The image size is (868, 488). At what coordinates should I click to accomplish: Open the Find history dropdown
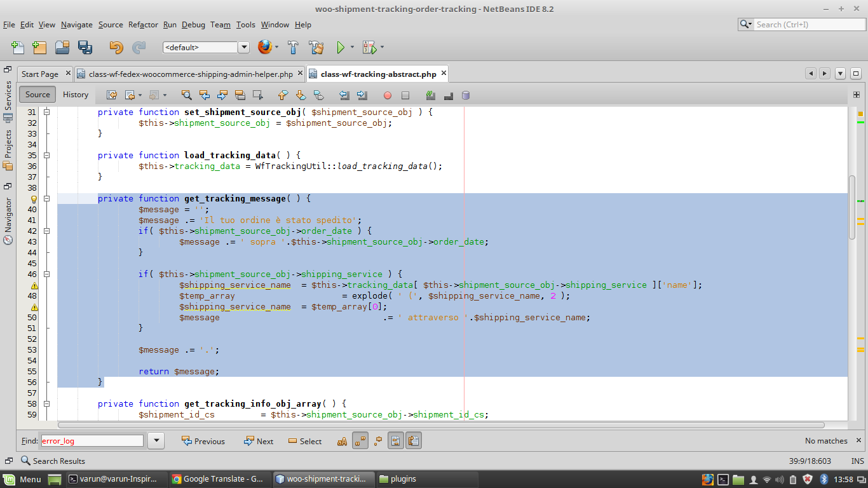tap(156, 441)
